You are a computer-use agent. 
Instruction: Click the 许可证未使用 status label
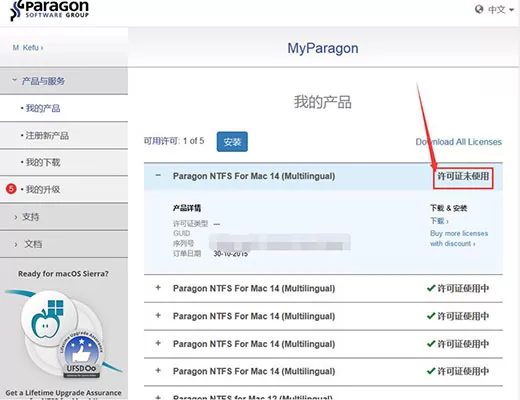463,176
